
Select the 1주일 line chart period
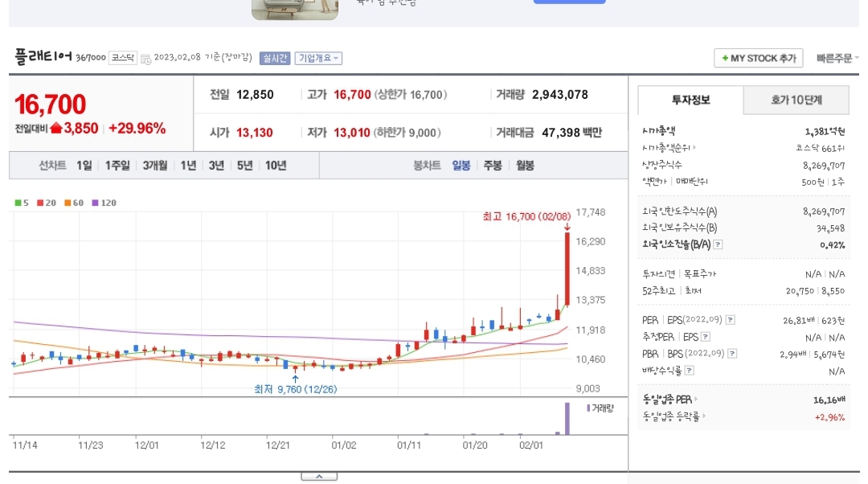(x=117, y=165)
